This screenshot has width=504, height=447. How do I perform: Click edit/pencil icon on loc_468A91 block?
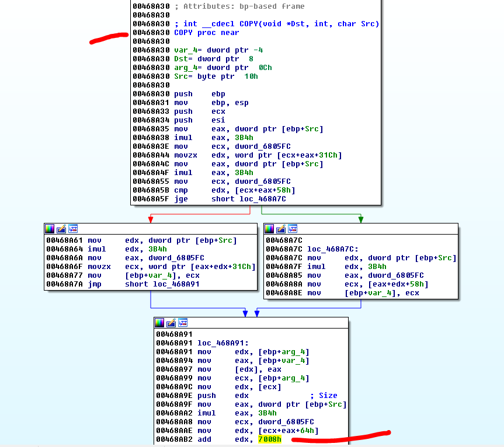pos(171,323)
